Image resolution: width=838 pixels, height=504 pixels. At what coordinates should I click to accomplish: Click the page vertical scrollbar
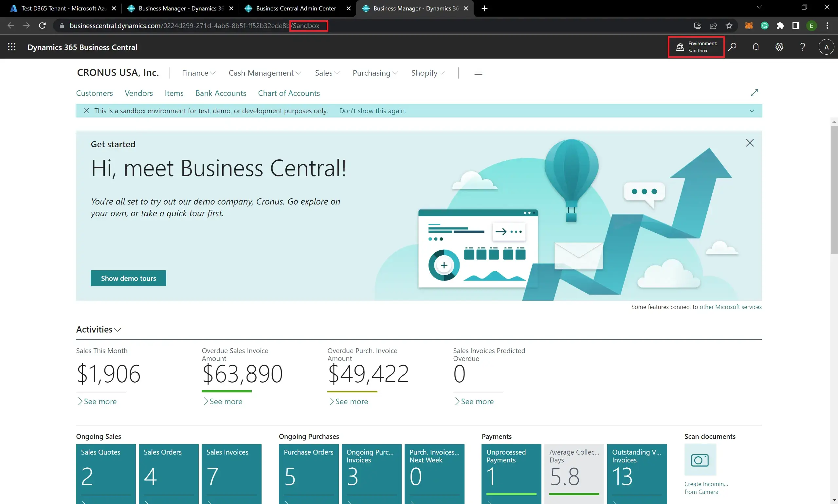tap(834, 189)
